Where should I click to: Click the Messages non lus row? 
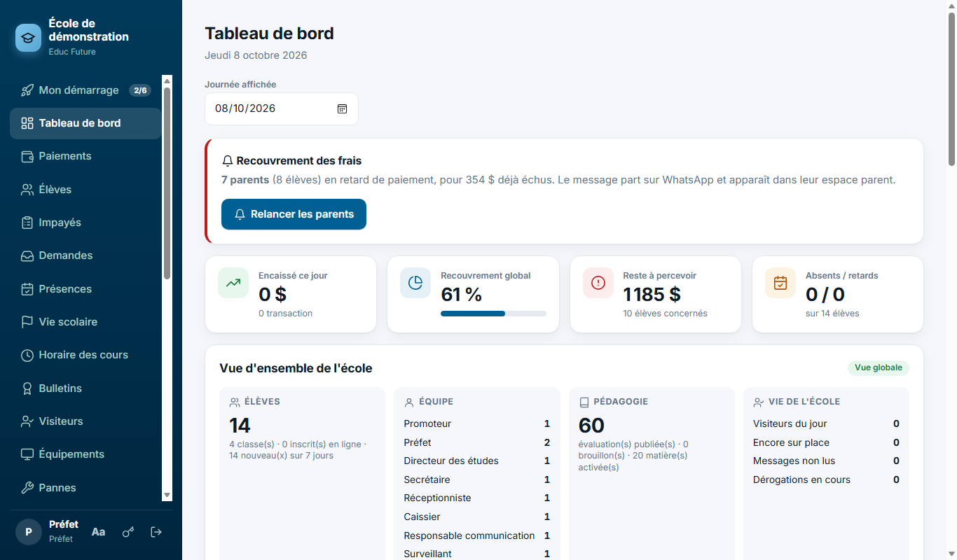[x=826, y=461]
